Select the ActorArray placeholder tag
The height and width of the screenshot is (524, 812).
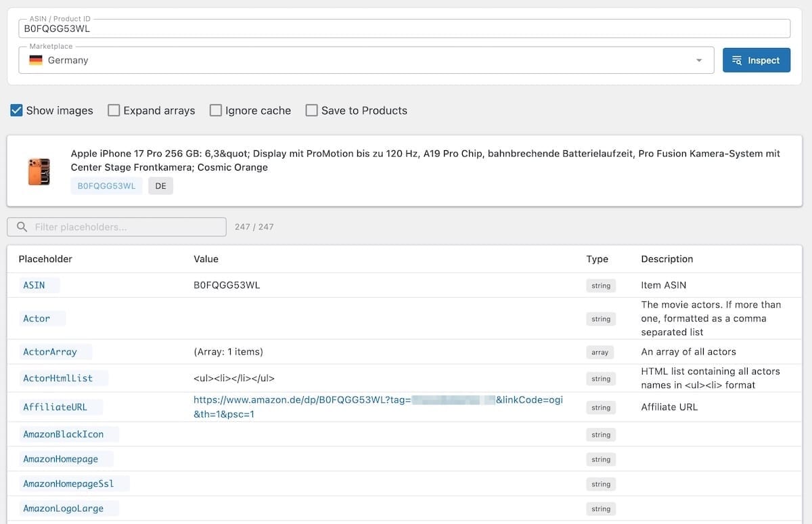pos(50,352)
